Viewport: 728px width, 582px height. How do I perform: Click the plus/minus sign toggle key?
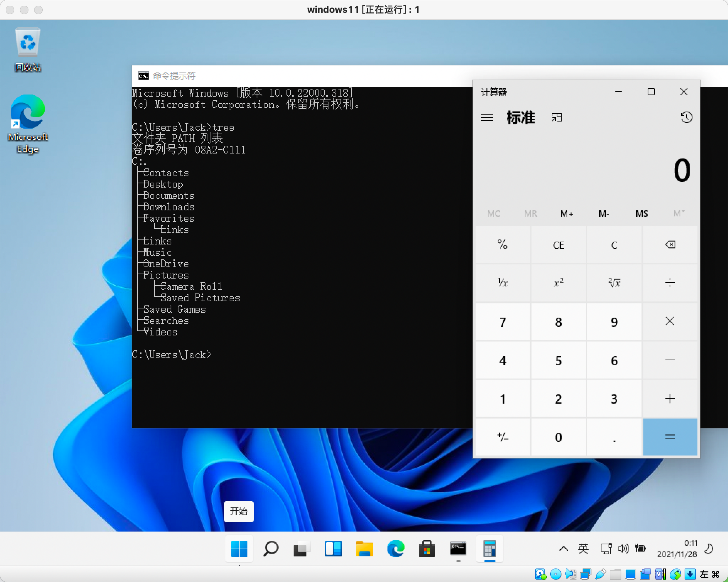pos(503,437)
